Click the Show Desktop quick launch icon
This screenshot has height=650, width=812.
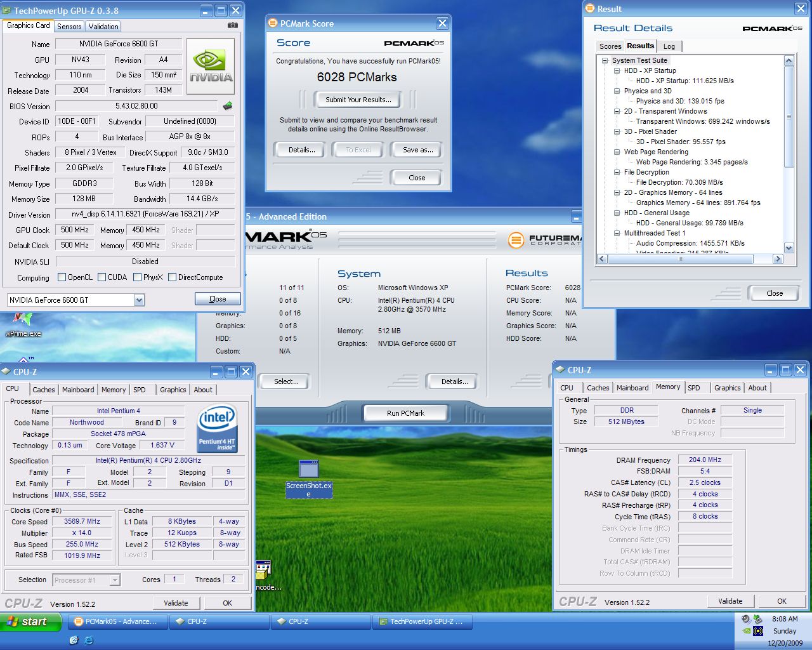(x=74, y=640)
